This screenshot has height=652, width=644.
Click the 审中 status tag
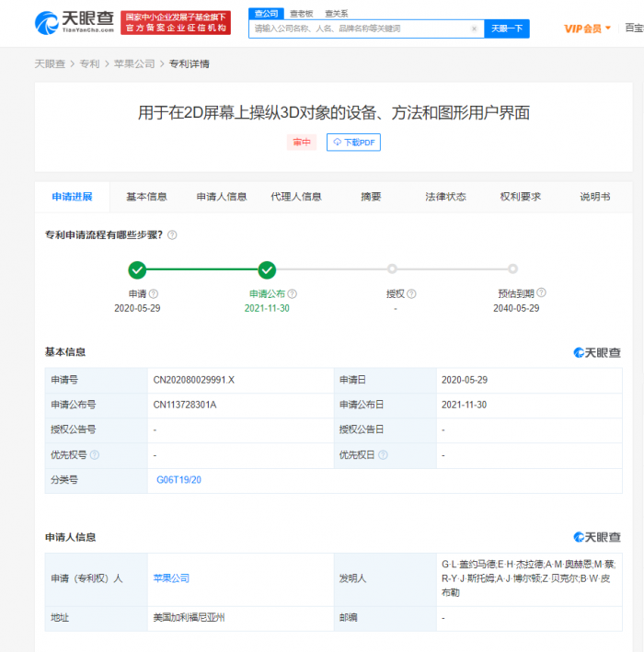(x=302, y=143)
